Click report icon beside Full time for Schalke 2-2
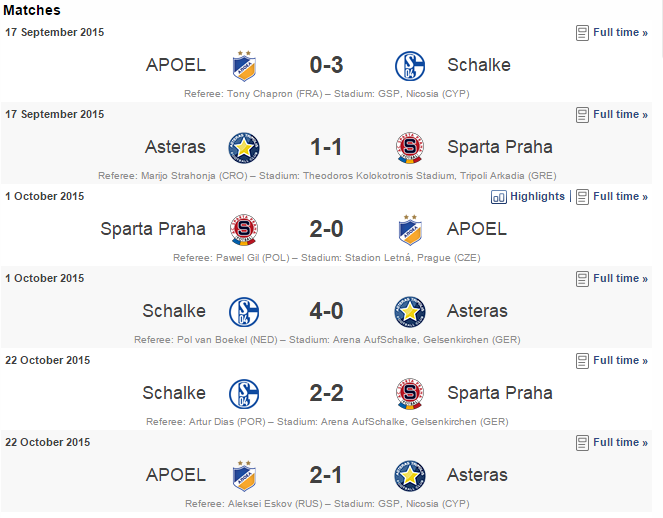The image size is (663, 518). click(582, 361)
